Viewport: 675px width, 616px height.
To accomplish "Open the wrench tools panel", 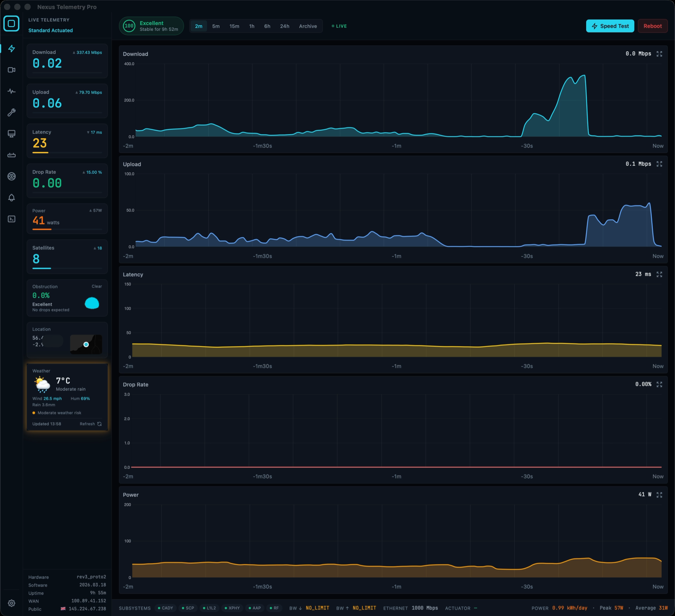I will click(12, 112).
